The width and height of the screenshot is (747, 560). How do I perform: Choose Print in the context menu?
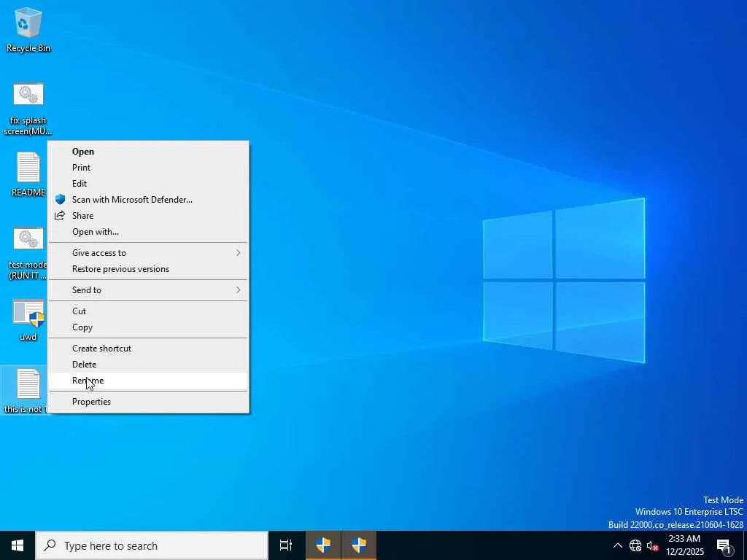[148, 168]
